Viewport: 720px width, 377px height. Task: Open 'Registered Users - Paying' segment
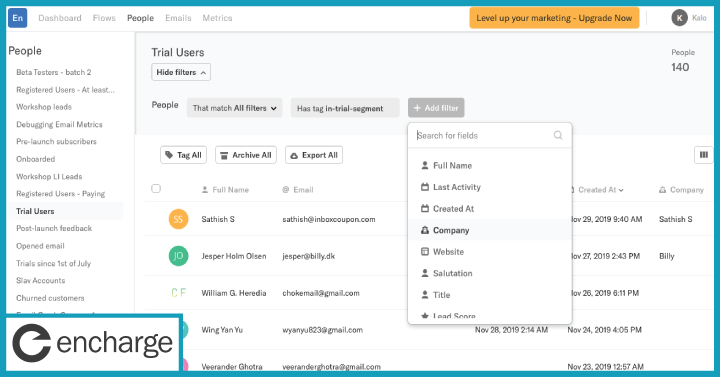61,194
